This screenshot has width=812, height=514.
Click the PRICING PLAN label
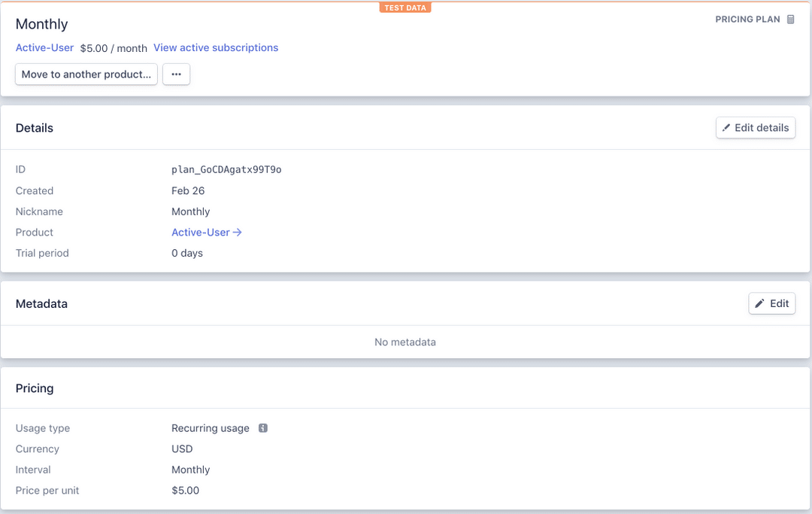pyautogui.click(x=747, y=20)
